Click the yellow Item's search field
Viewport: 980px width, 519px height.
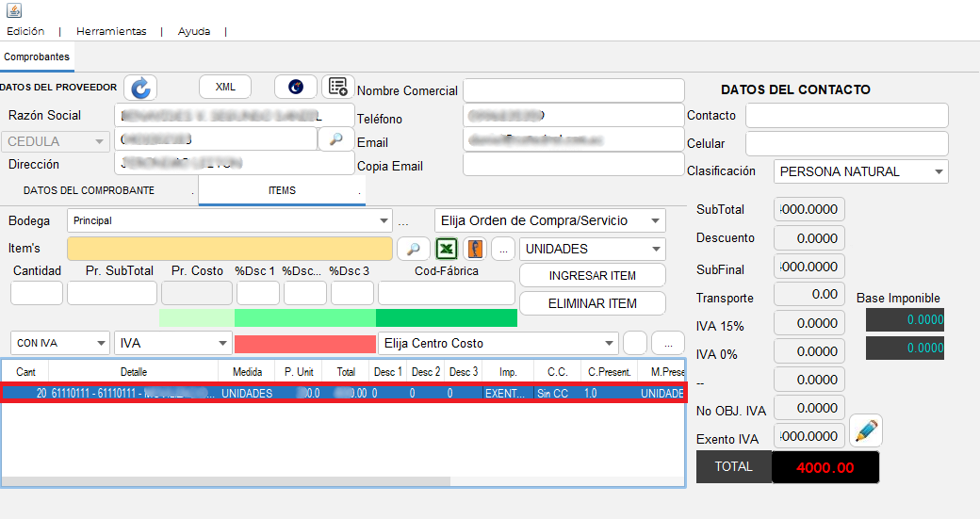click(x=229, y=249)
